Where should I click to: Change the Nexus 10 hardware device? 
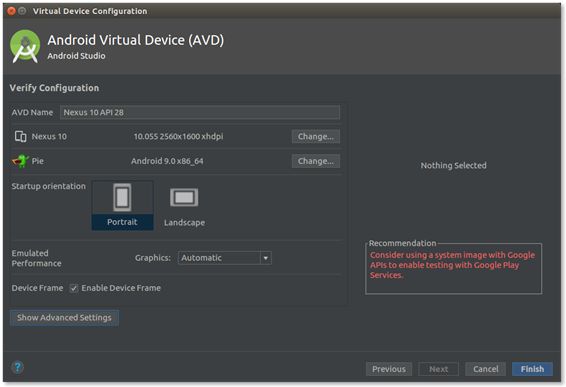315,136
